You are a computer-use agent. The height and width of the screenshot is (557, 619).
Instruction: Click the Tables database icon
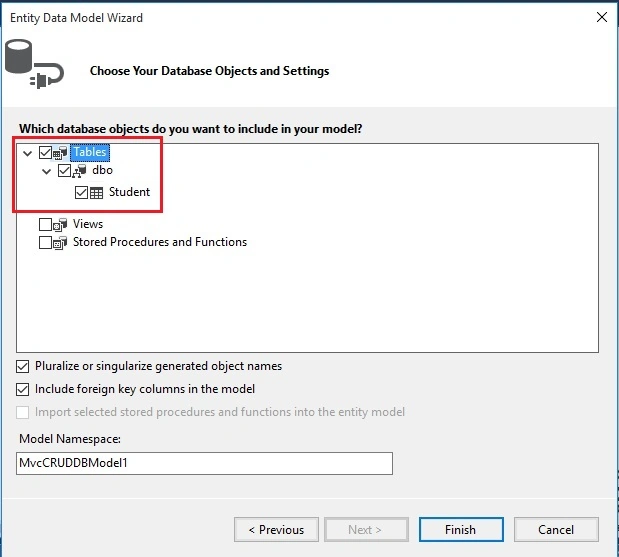(60, 152)
